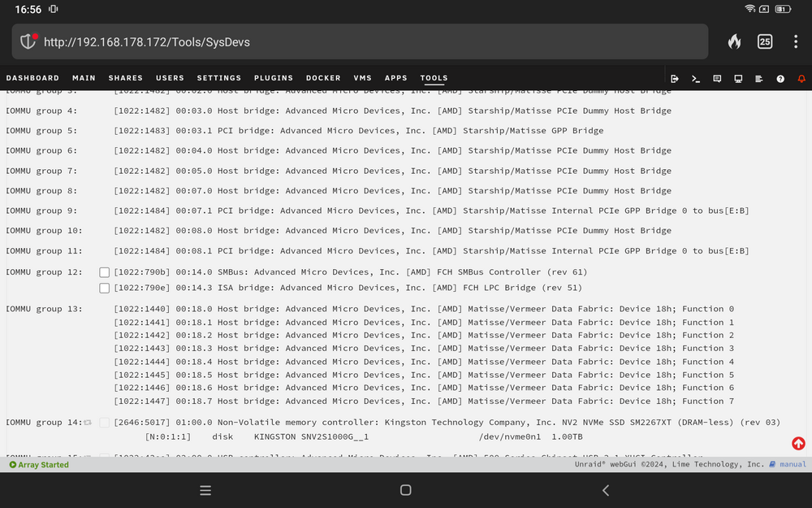This screenshot has width=812, height=508.
Task: Tap Android back navigation arrow
Action: click(606, 490)
